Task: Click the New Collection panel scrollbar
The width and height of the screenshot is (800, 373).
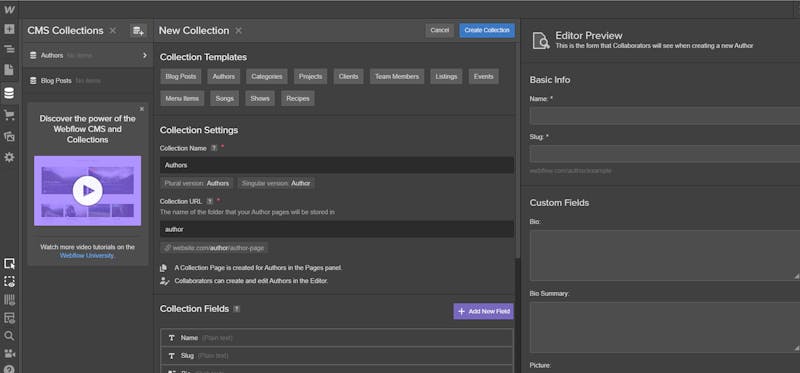Action: click(x=517, y=151)
